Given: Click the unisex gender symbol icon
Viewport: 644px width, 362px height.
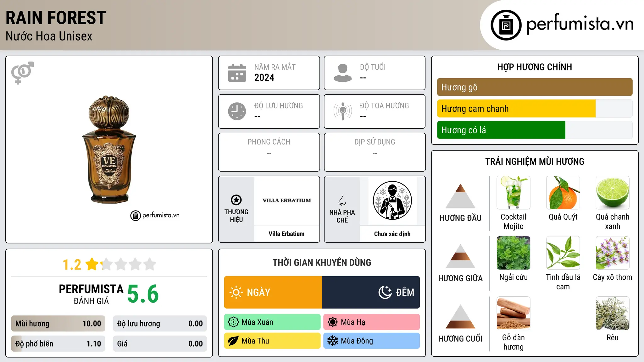Looking at the screenshot, I should coord(22,73).
